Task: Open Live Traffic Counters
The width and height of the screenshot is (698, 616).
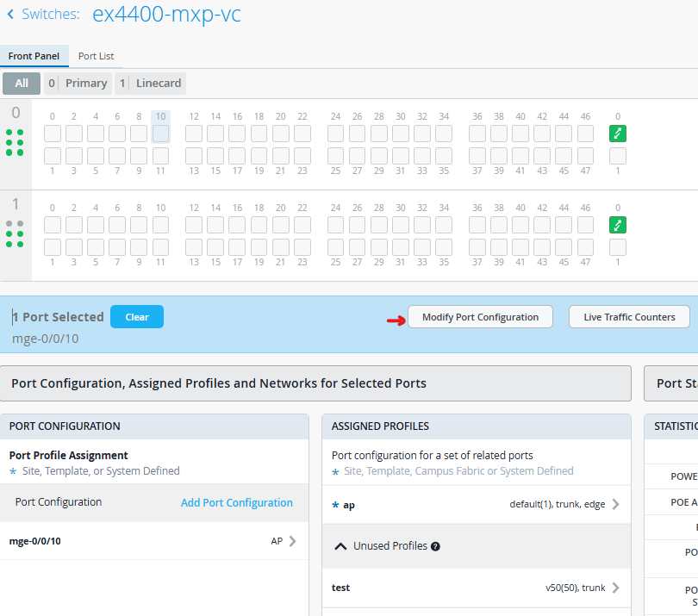Action: (629, 317)
